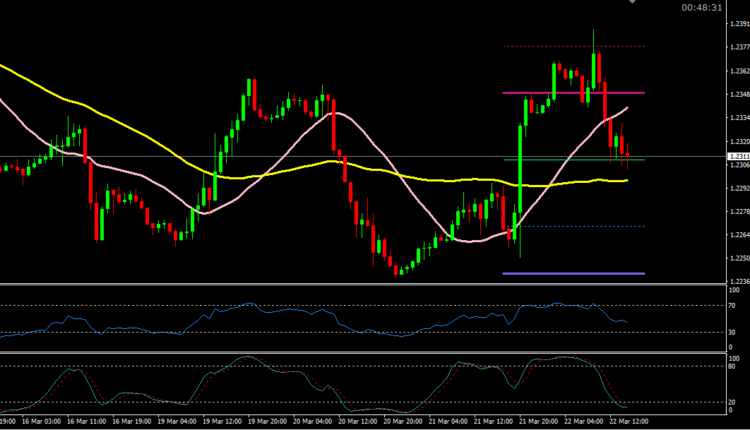This screenshot has width=750, height=430.
Task: Click the 19 Mar 12:00 time label
Action: click(227, 423)
